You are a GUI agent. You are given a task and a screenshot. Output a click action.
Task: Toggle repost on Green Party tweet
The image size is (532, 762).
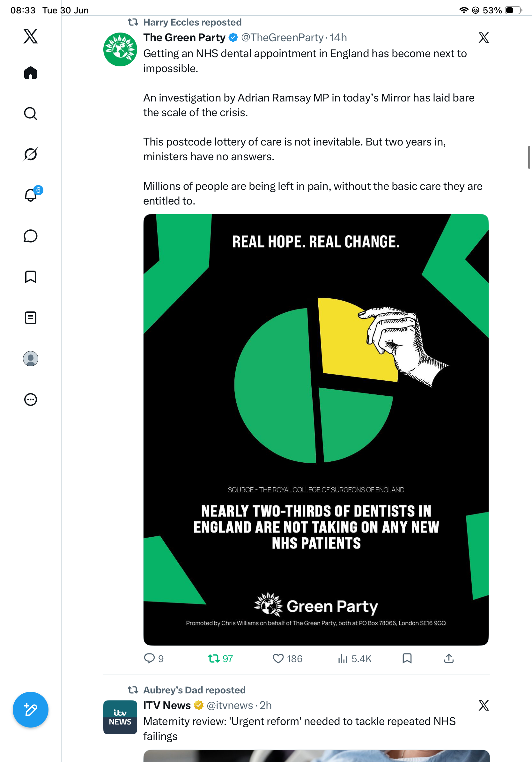click(220, 658)
